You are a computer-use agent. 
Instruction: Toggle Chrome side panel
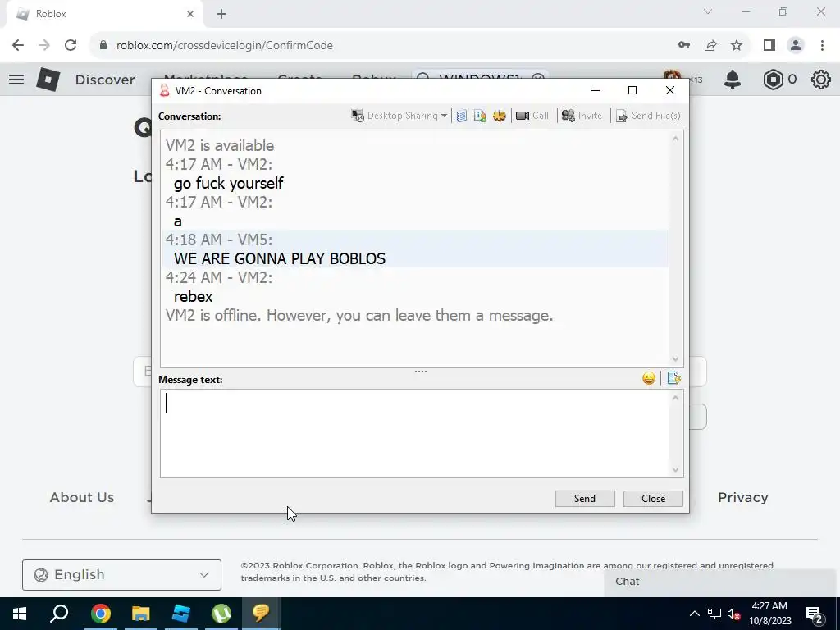coord(769,46)
